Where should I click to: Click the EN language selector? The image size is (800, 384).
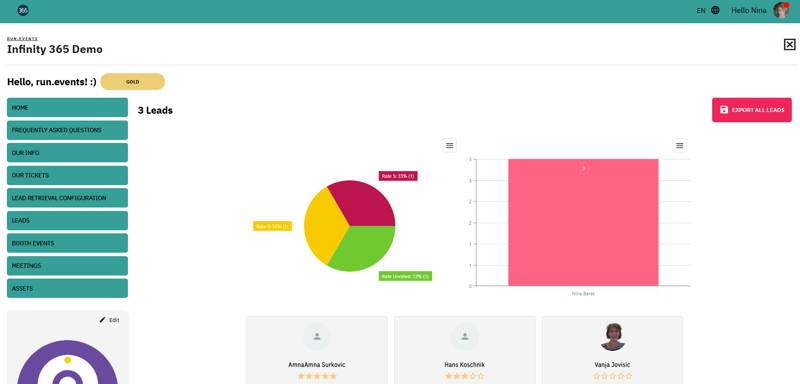click(701, 10)
